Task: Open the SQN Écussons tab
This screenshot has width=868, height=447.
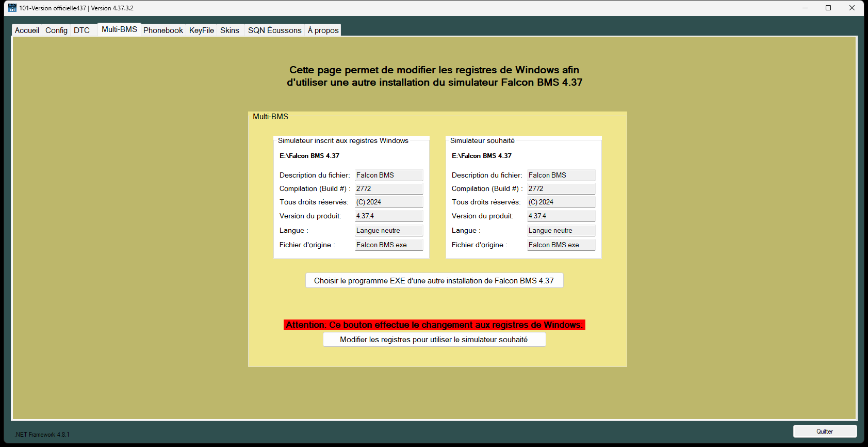Action: coord(274,30)
